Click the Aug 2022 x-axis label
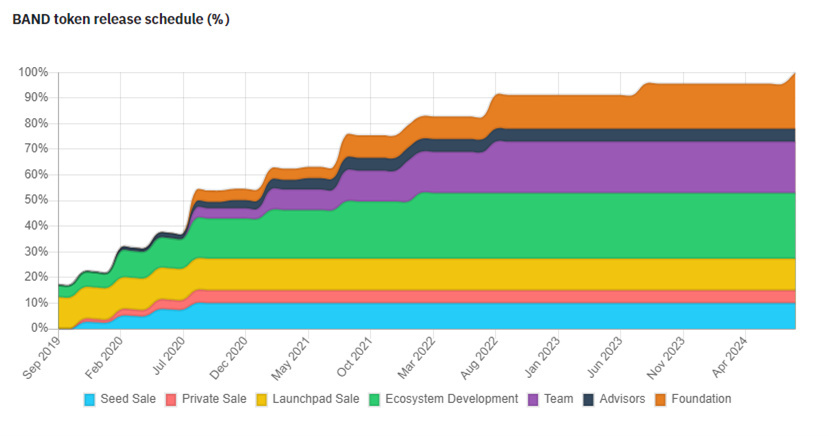This screenshot has height=436, width=829. 479,357
